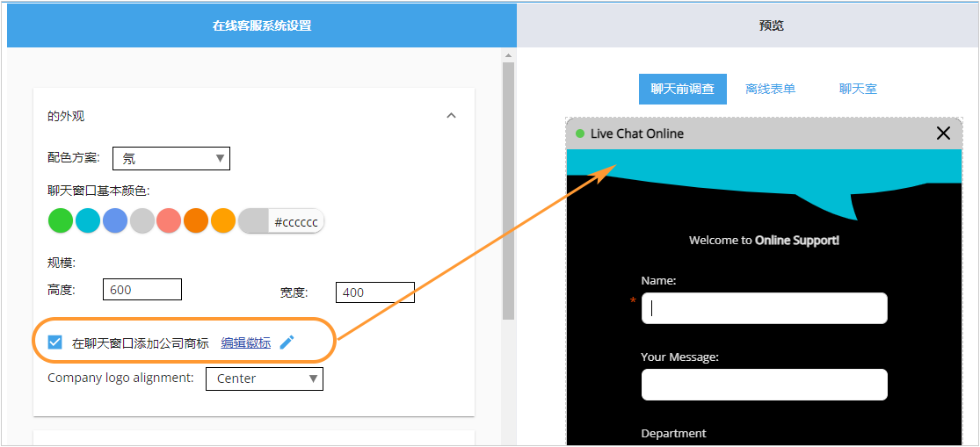
Task: Click the scrollbar up arrow
Action: point(508,55)
